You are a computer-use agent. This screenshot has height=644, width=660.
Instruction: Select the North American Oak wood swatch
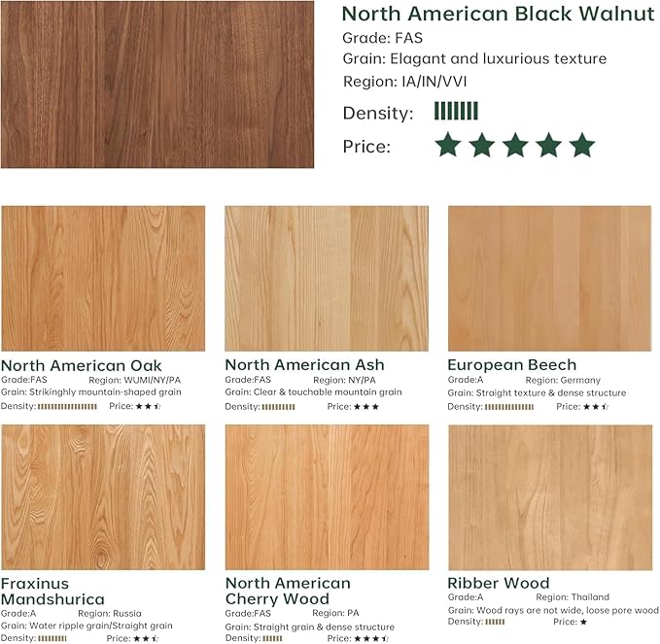(103, 278)
